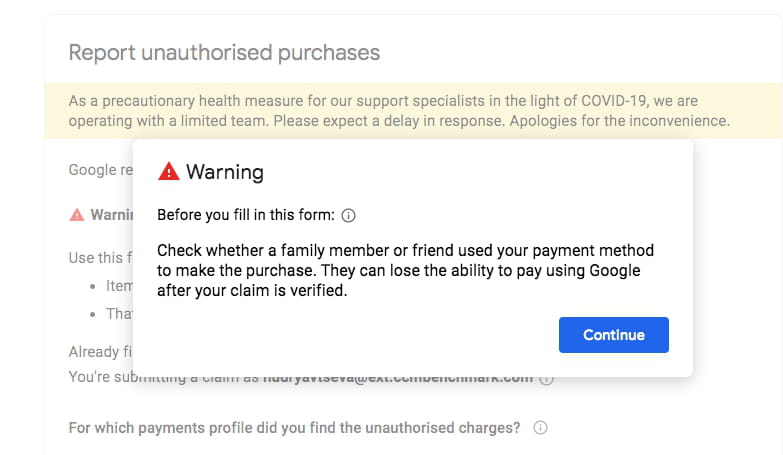This screenshot has width=783, height=455.
Task: Click the red warning triangle in the dialog title
Action: click(x=169, y=172)
